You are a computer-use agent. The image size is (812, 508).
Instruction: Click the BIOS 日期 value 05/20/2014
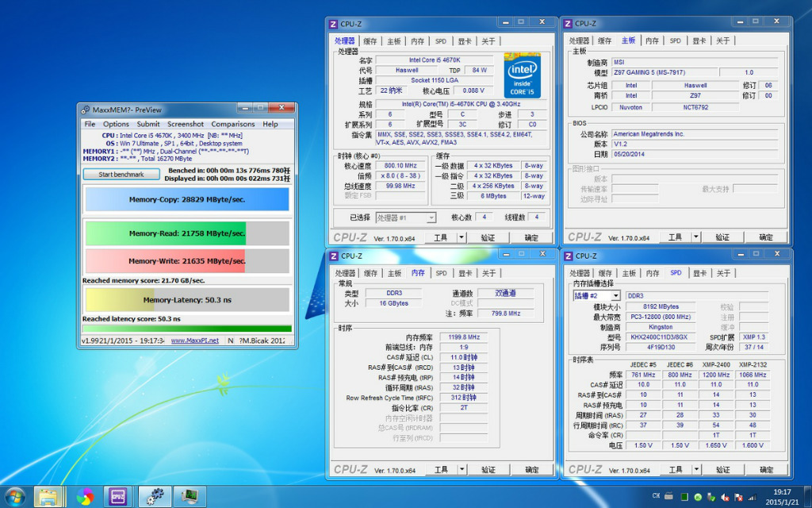(x=695, y=155)
